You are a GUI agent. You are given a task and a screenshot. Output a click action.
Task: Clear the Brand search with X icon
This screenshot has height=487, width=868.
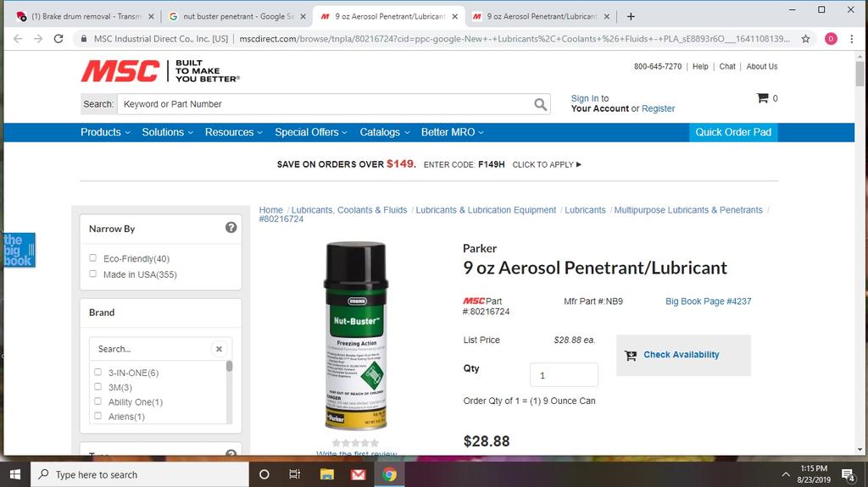click(219, 349)
